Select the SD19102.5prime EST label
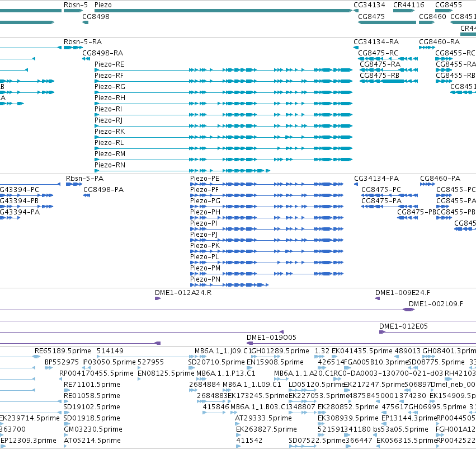Viewport: 476px width, 449px height. pos(92,407)
